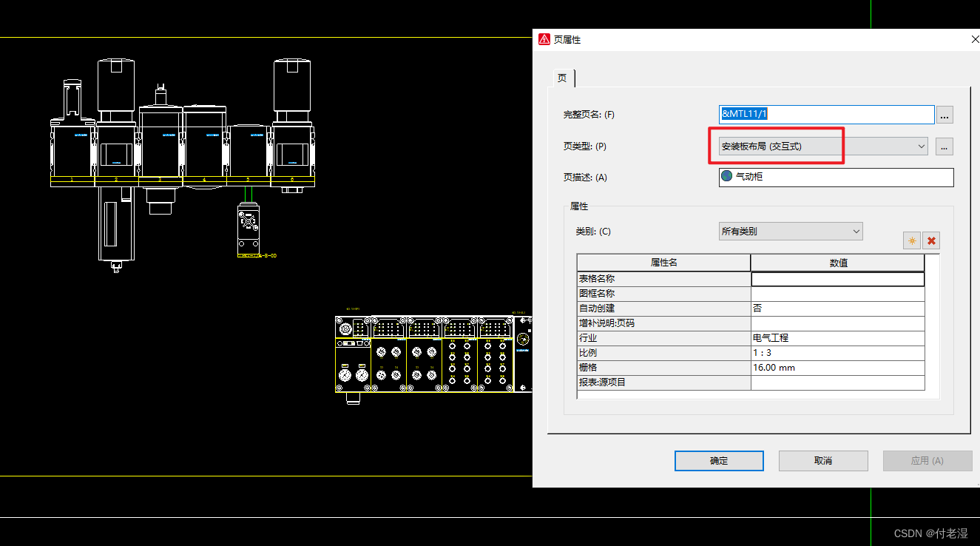Click the 确定 button
The height and width of the screenshot is (546, 980).
coord(718,460)
